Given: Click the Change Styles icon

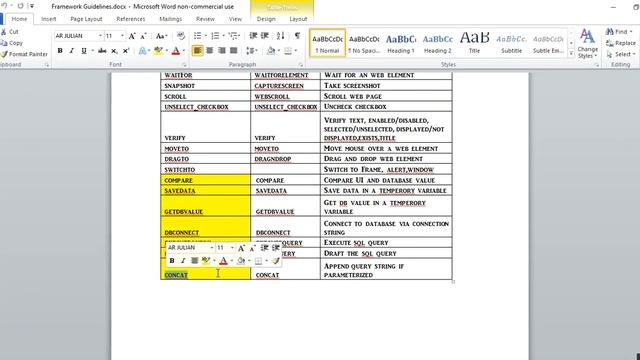Looking at the screenshot, I should [x=587, y=43].
